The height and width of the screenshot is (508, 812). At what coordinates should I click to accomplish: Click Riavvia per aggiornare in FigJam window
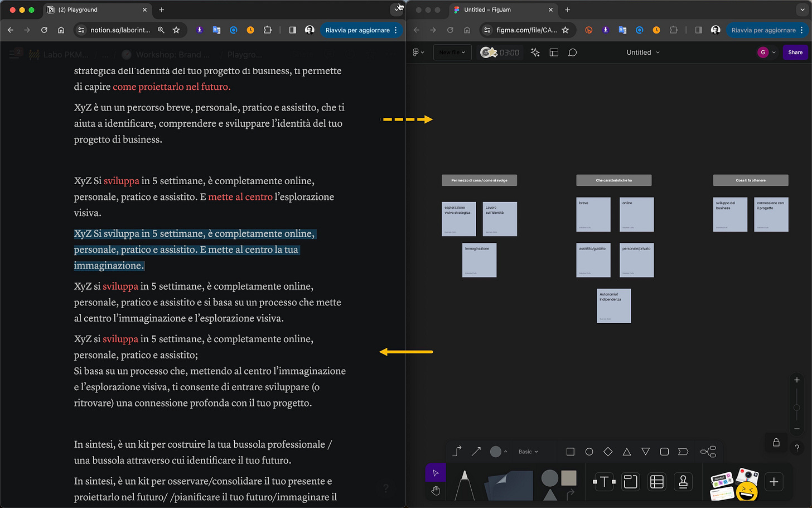tap(763, 30)
